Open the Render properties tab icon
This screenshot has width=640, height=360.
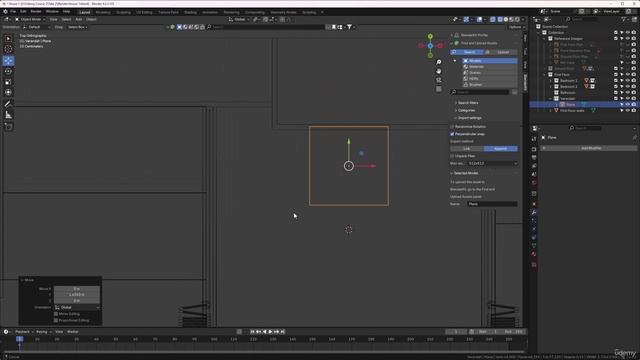pyautogui.click(x=534, y=149)
